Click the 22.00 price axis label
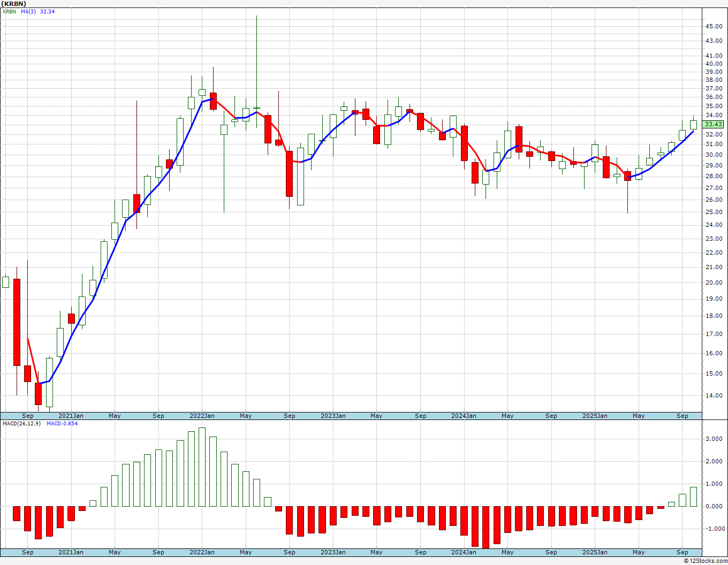The width and height of the screenshot is (728, 565). (x=714, y=253)
